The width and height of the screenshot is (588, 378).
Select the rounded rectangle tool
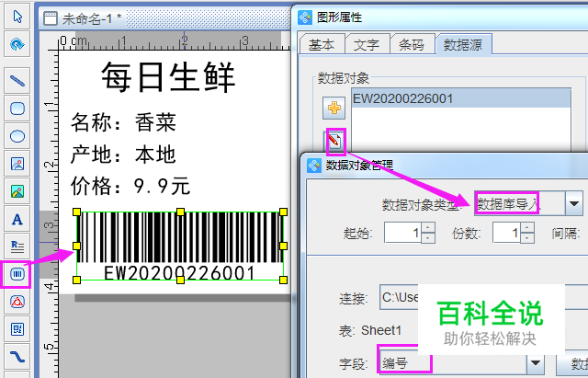[x=17, y=109]
